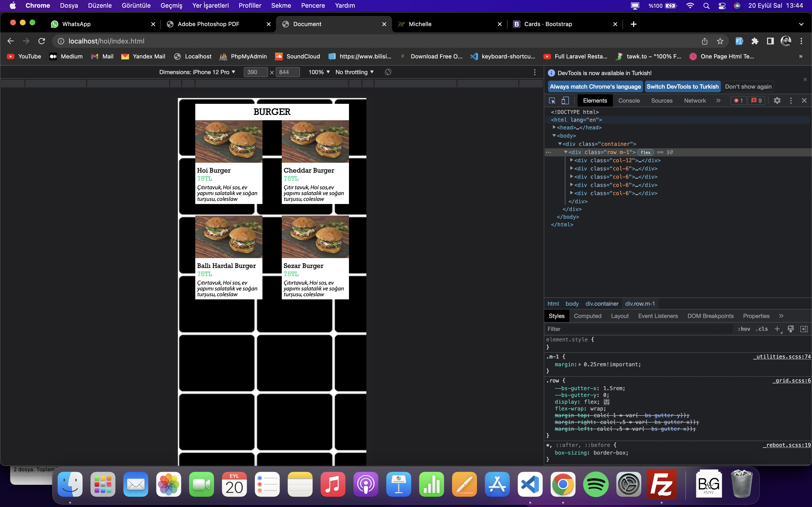Open the No throttling dropdown
812x507 pixels.
354,72
